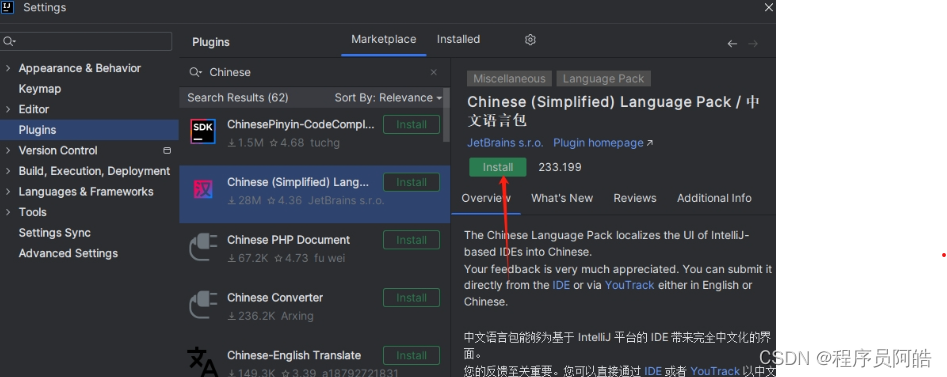Viewport: 947px width, 377px height.
Task: Clear the Chinese plugin search text
Action: (434, 72)
